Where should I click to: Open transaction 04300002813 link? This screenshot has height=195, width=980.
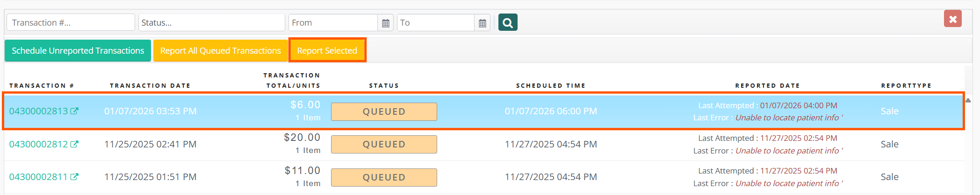coord(38,111)
